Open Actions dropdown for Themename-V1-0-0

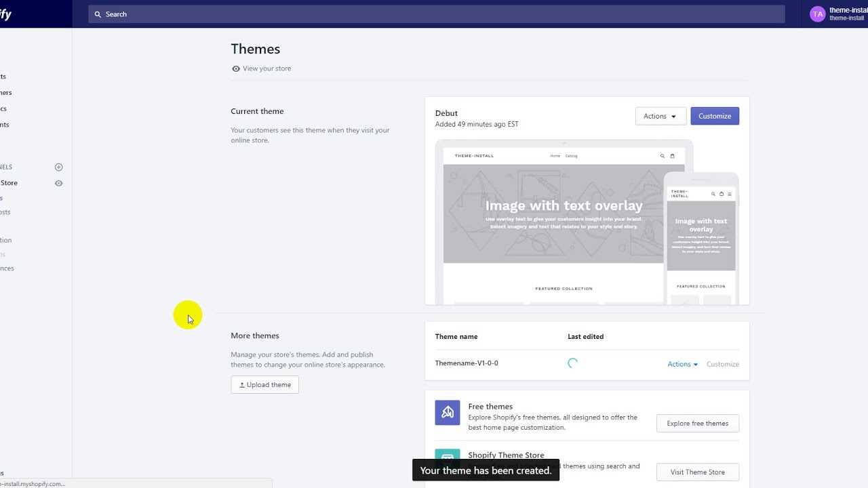682,364
